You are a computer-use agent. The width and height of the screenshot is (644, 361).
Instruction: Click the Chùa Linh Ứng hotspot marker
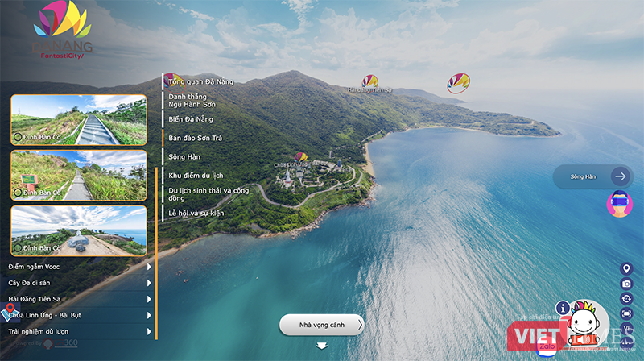(x=300, y=158)
